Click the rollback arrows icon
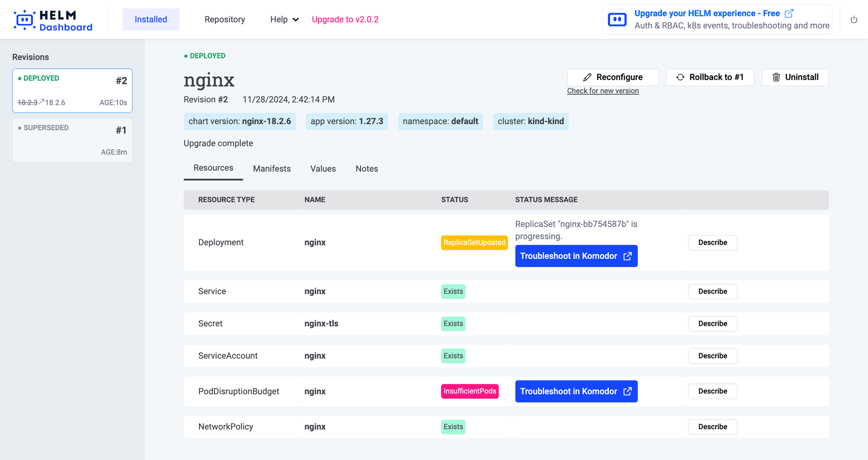Image resolution: width=868 pixels, height=460 pixels. (x=681, y=77)
